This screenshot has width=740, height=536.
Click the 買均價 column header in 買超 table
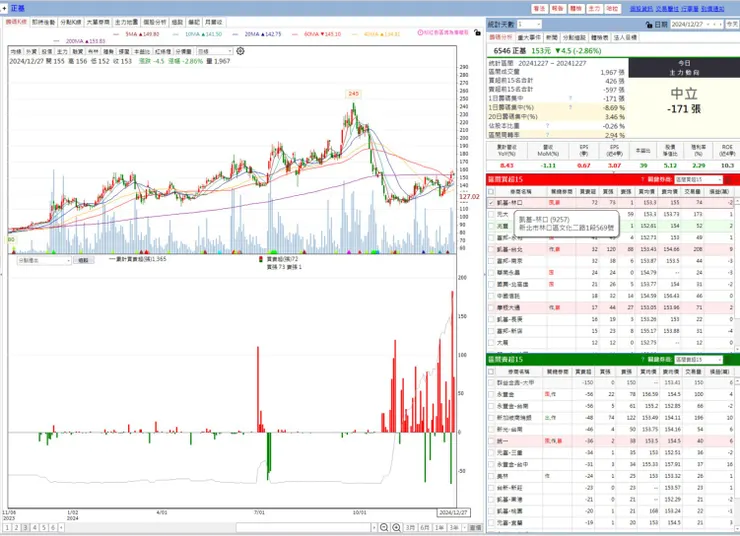(647, 192)
